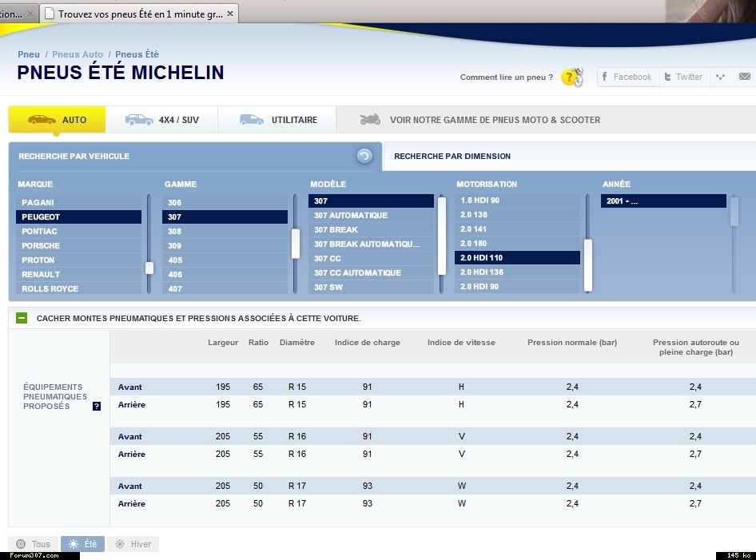Open the Pneu breadcrumb link
This screenshot has height=560, width=756.
pos(29,54)
